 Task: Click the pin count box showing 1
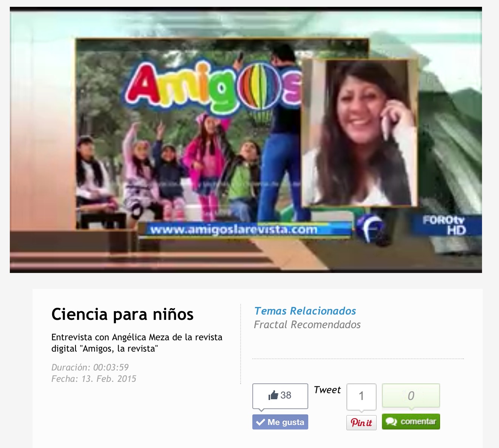(x=361, y=396)
